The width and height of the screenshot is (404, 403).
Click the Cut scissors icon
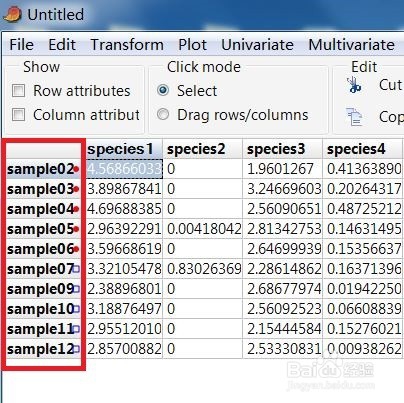(x=354, y=85)
